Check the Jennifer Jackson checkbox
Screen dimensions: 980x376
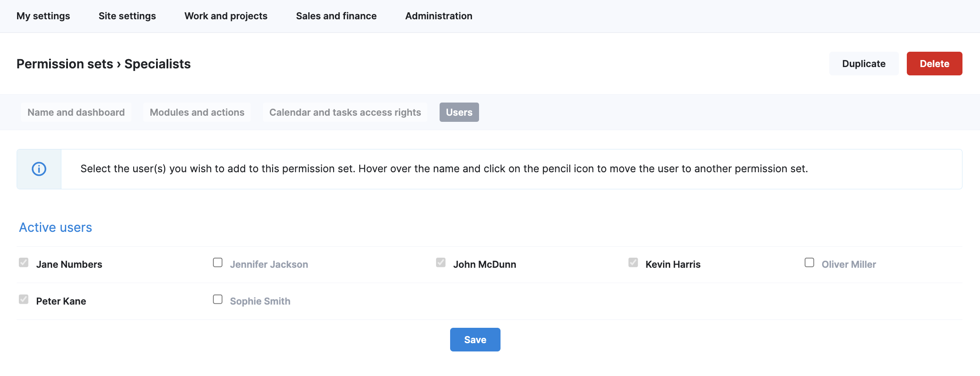[x=218, y=262]
